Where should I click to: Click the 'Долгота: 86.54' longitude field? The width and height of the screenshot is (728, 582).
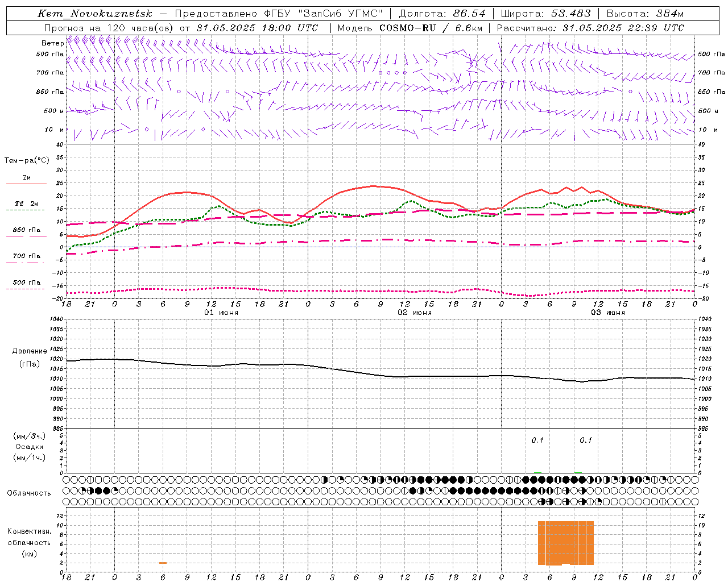click(442, 14)
